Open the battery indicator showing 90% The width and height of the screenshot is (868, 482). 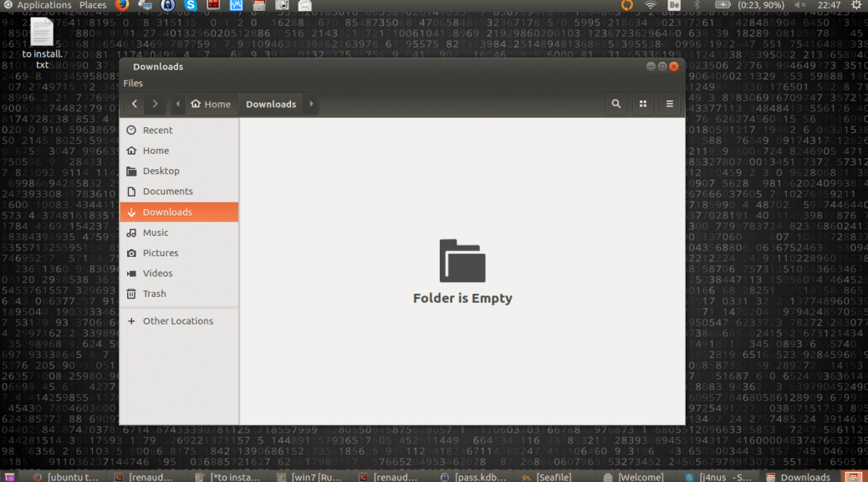pos(749,5)
